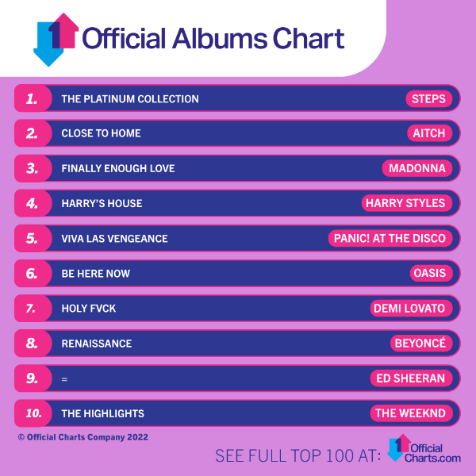
Task: Click the STEPS artist tag
Action: pyautogui.click(x=429, y=98)
